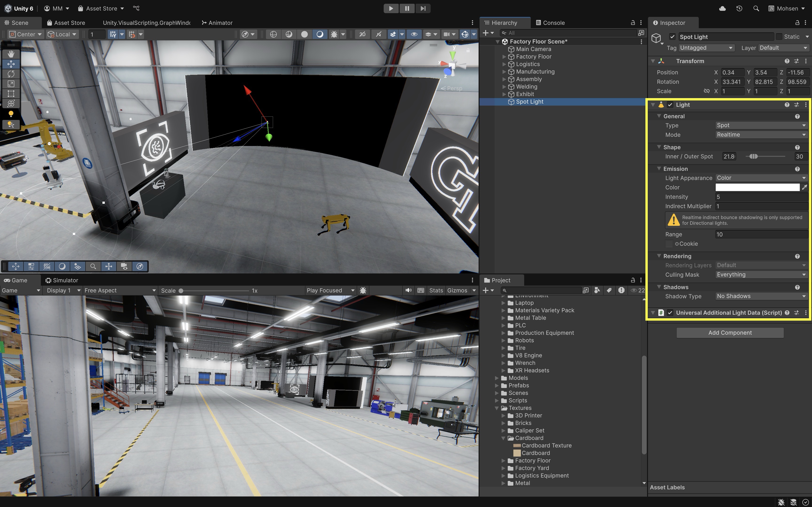812x507 pixels.
Task: Toggle the Static checkbox
Action: click(779, 37)
